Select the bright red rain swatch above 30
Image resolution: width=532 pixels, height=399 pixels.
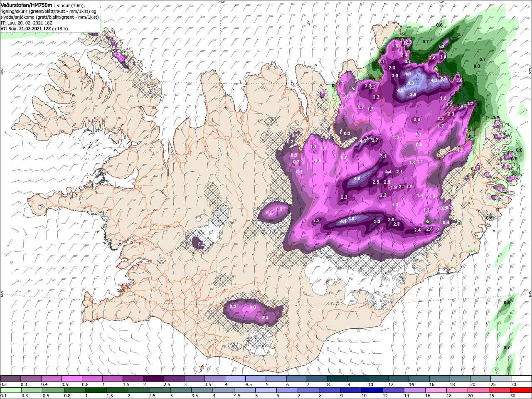521,390
